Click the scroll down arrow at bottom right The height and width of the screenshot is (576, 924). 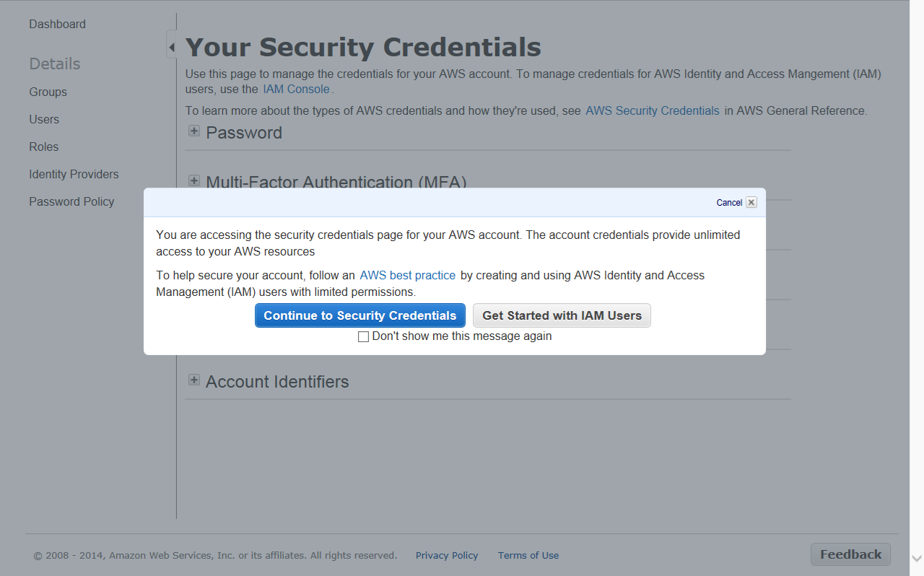[917, 558]
